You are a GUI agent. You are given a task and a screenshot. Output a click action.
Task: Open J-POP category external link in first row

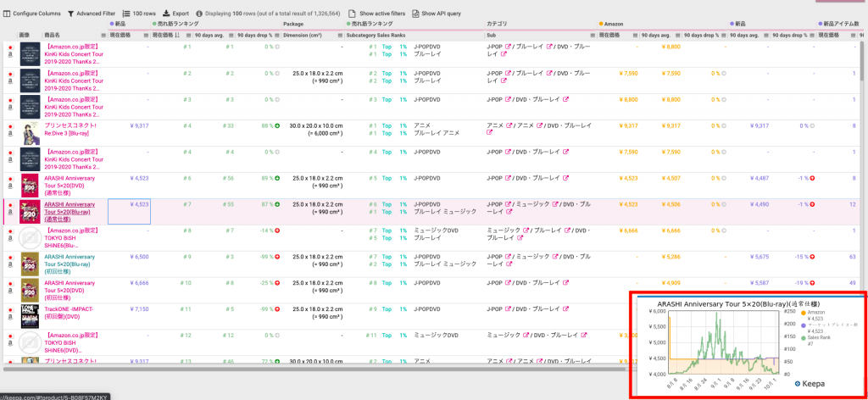pos(509,47)
